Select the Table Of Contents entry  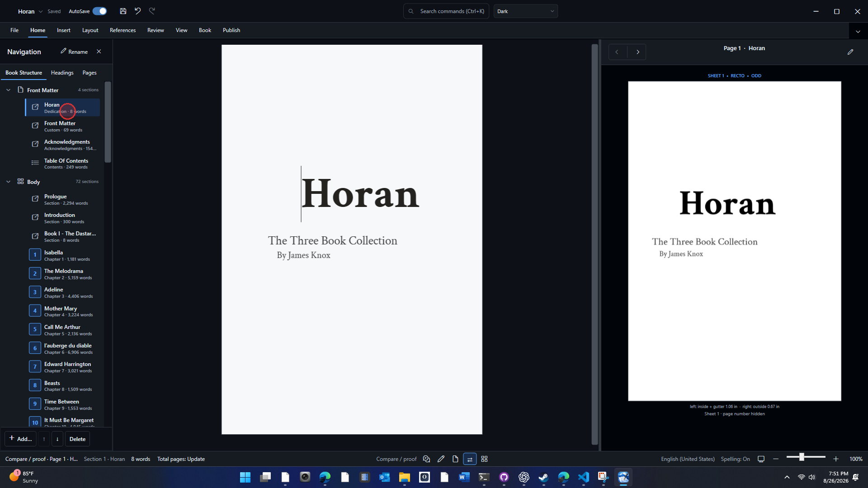pyautogui.click(x=63, y=164)
